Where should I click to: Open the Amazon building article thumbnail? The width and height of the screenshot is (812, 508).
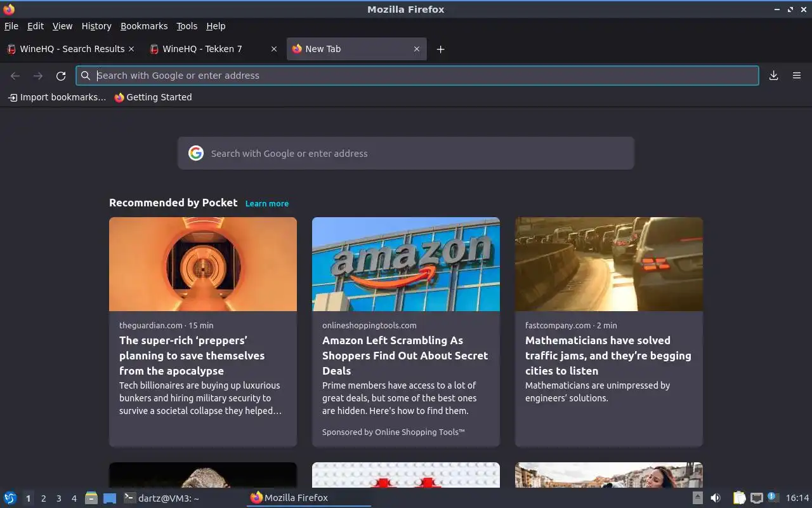(406, 264)
